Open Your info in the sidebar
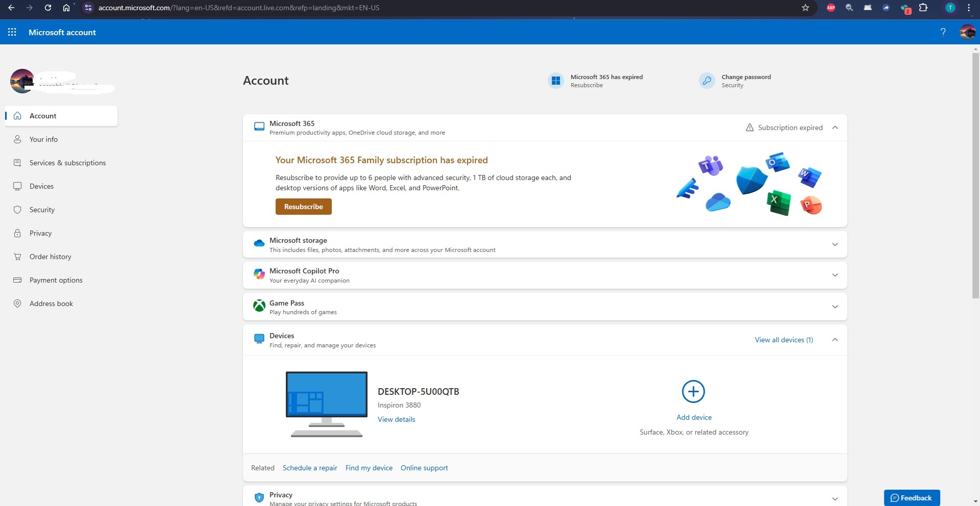Screen dimensions: 980x506 [x=61, y=139]
